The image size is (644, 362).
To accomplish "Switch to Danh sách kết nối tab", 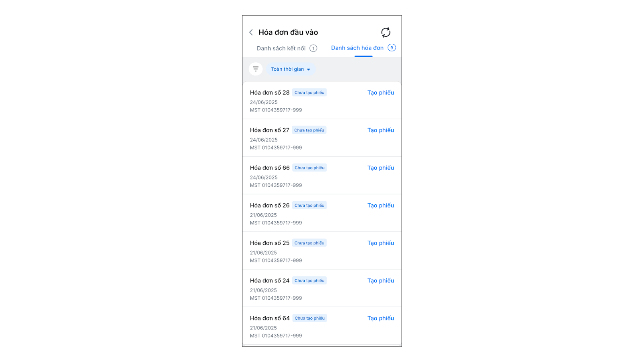I will pyautogui.click(x=281, y=48).
